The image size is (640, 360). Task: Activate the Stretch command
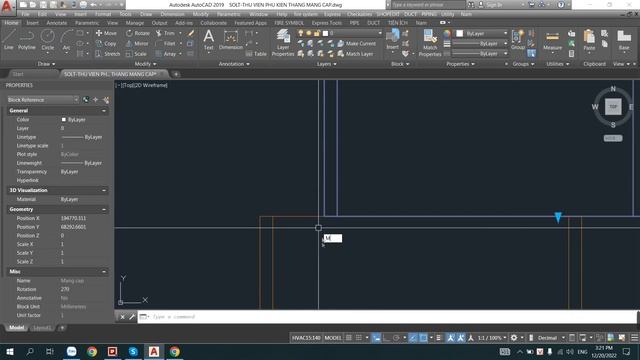coord(108,53)
